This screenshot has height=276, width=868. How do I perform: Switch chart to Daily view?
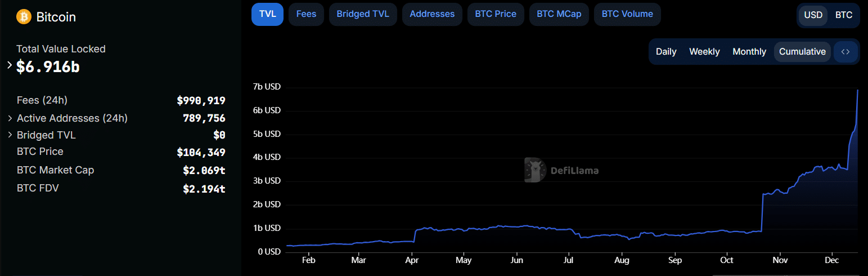(x=666, y=52)
